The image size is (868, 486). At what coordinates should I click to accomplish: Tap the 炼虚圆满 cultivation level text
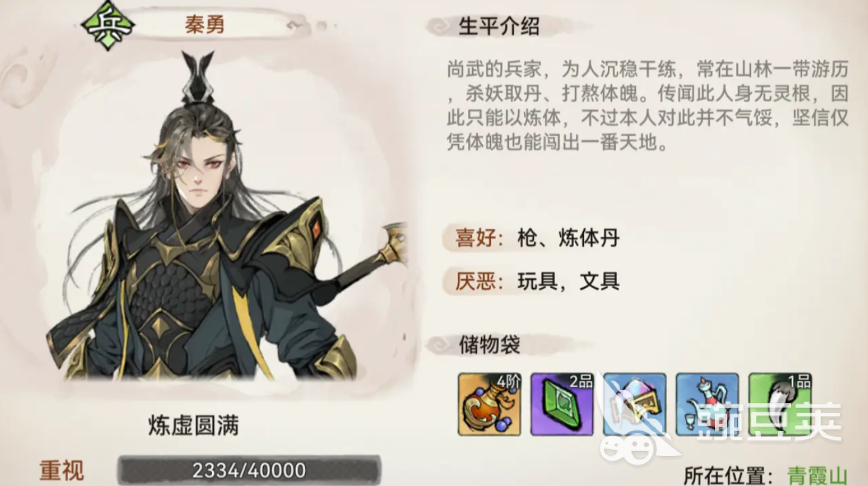193,426
